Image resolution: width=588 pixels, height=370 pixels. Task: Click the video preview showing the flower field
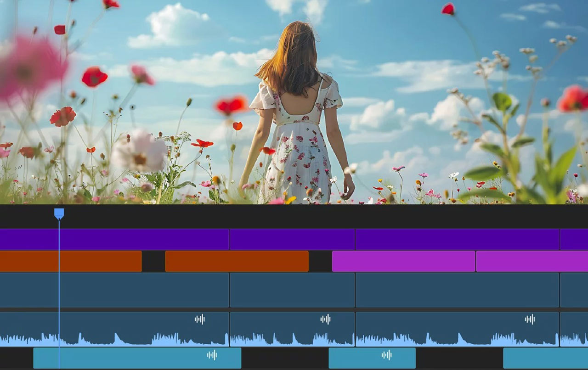coord(294,101)
